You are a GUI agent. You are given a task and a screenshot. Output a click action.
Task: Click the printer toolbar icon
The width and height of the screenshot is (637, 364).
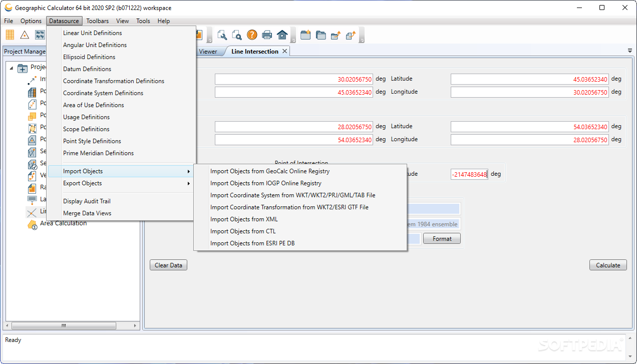pyautogui.click(x=267, y=35)
